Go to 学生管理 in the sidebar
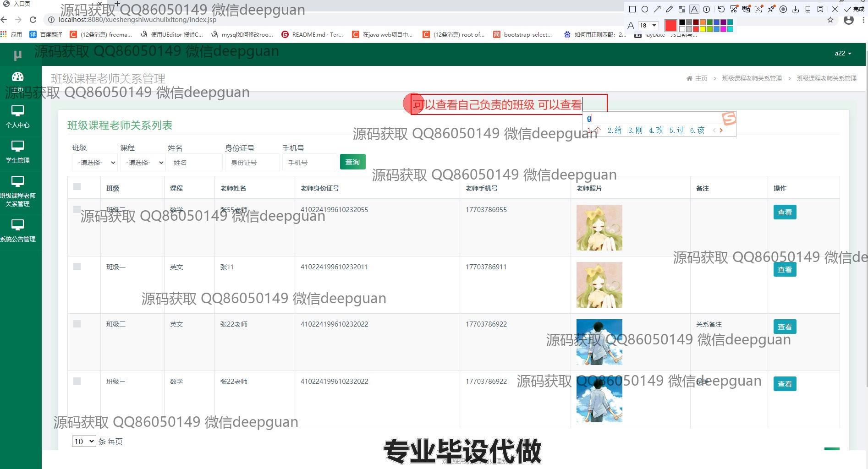The height and width of the screenshot is (469, 868). (17, 152)
